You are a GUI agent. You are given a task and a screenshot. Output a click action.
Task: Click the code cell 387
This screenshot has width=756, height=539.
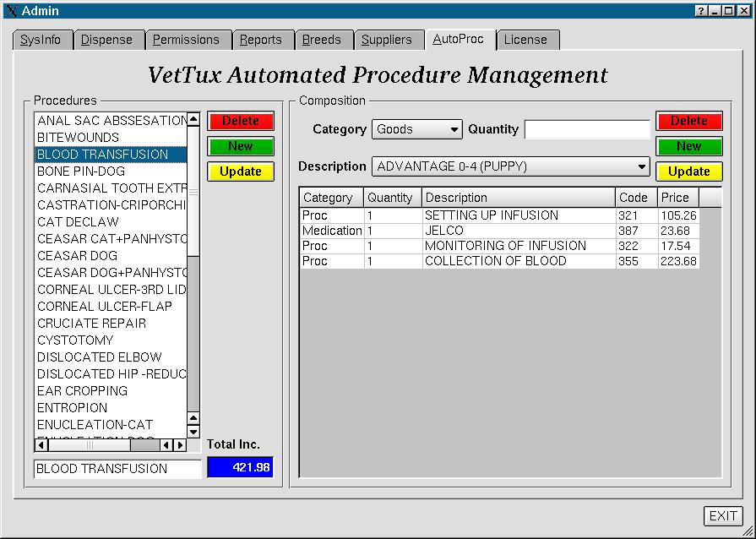[637, 231]
